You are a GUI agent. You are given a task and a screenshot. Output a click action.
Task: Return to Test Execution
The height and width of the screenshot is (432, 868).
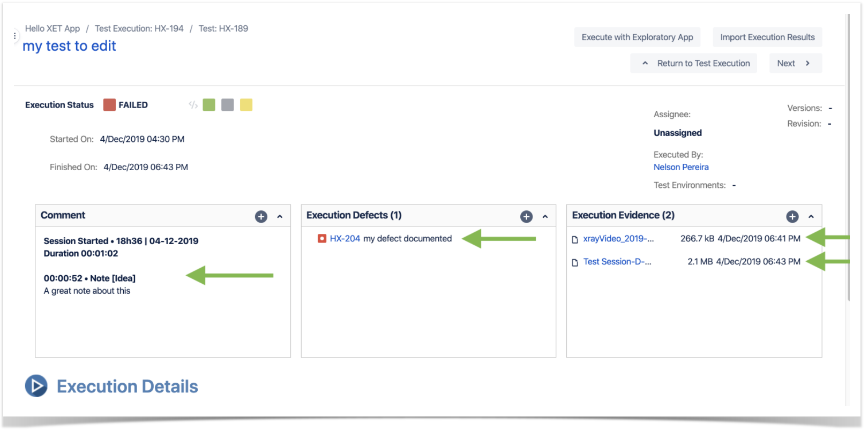tap(694, 63)
